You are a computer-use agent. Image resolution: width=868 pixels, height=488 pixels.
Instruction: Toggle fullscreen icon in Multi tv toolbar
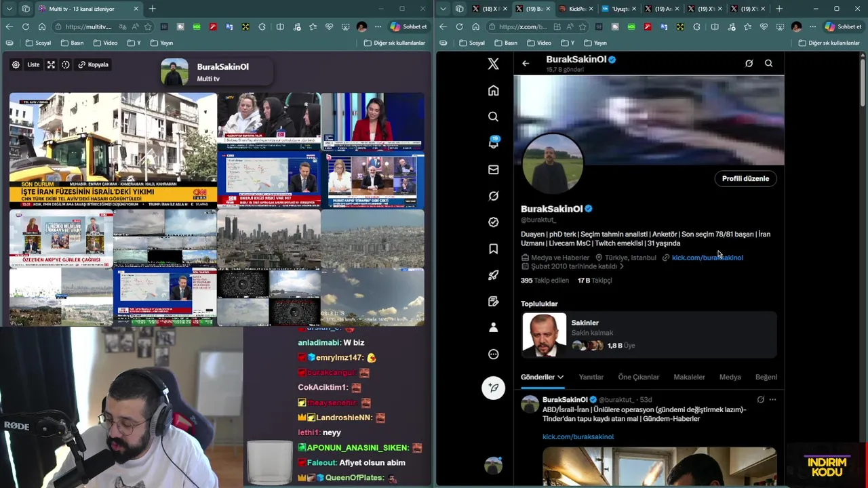(x=51, y=64)
